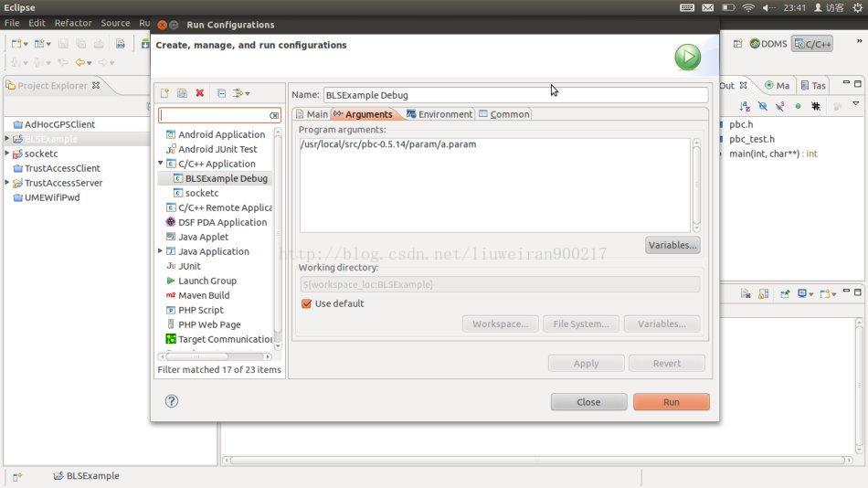Open the Edit menu in Eclipse
Screen dimensions: 868x488
click(37, 23)
